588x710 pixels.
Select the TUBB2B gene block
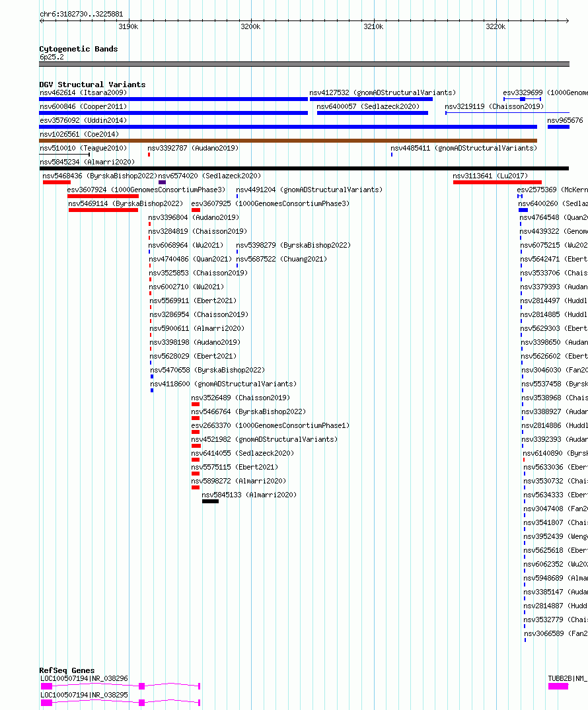coord(558,686)
